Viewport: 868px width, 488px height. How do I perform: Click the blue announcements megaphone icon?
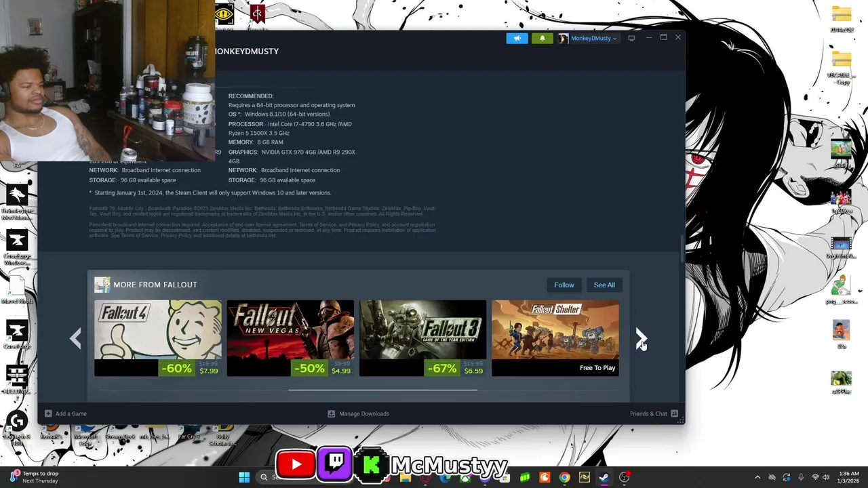pos(517,38)
